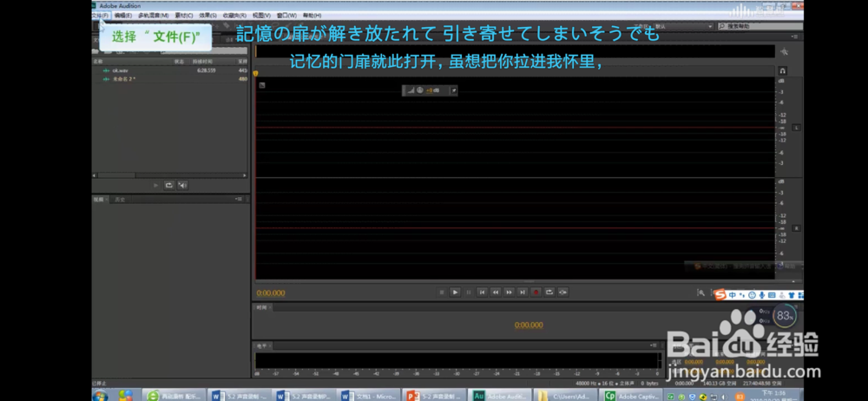This screenshot has width=868, height=401.
Task: Click the small icon at waveform top-left
Action: (x=262, y=85)
